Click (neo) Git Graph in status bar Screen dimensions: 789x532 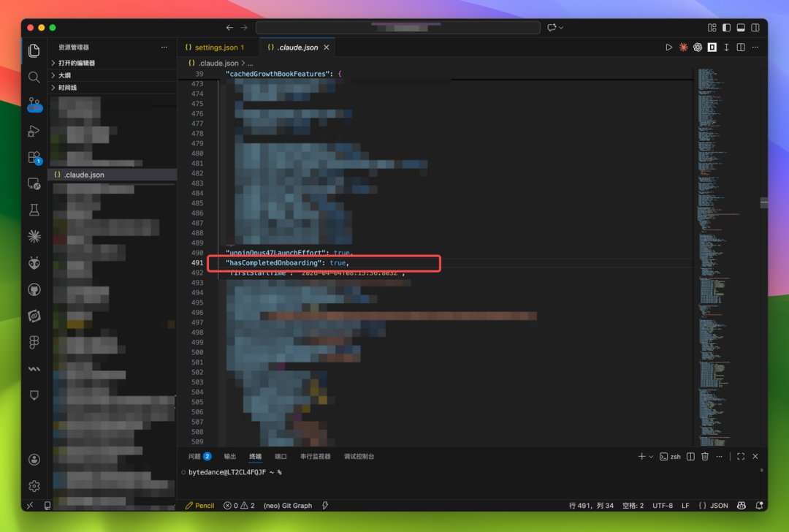288,505
